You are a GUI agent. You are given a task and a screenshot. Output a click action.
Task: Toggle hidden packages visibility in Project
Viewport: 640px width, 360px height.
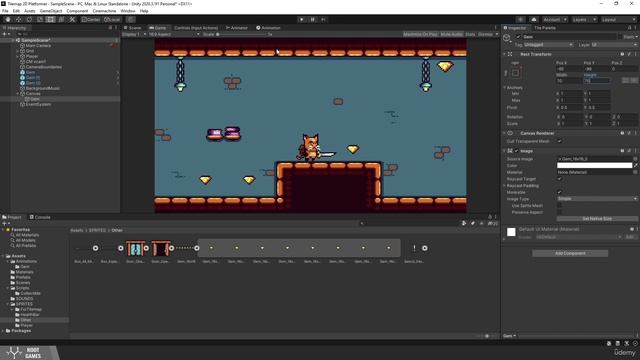[493, 223]
